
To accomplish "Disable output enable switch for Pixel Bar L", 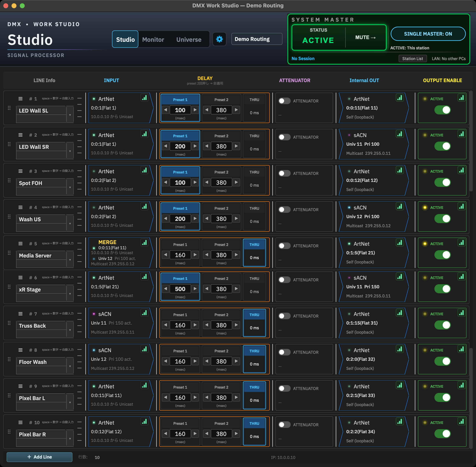I will tap(442, 397).
